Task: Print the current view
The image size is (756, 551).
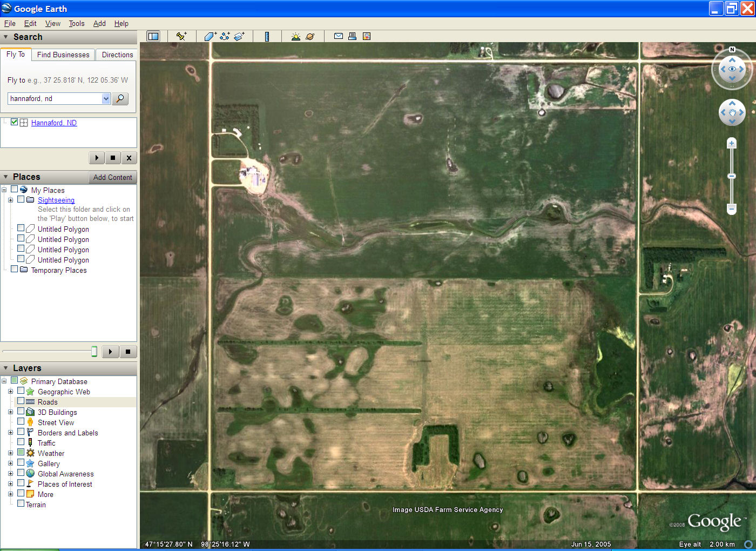Action: coord(352,36)
